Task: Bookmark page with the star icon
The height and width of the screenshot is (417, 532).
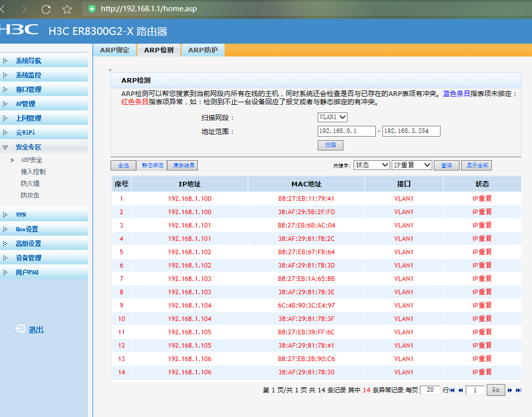Action: (67, 9)
